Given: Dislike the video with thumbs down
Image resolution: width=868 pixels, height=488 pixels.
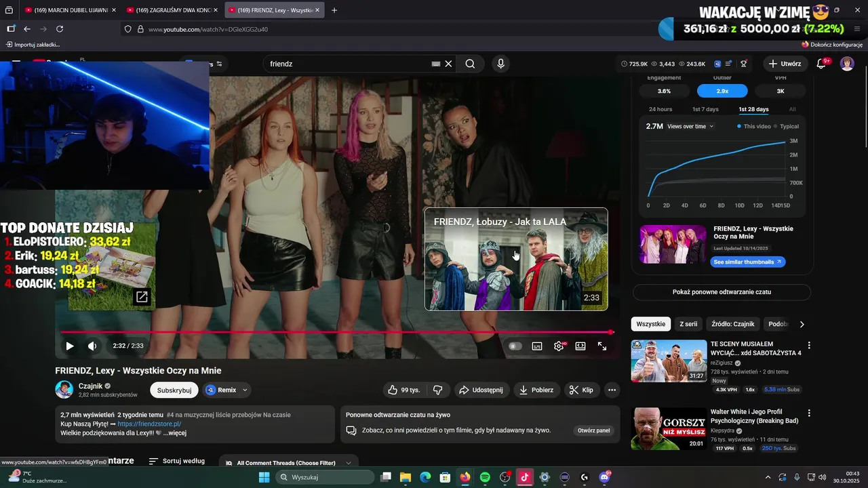Looking at the screenshot, I should (x=438, y=390).
